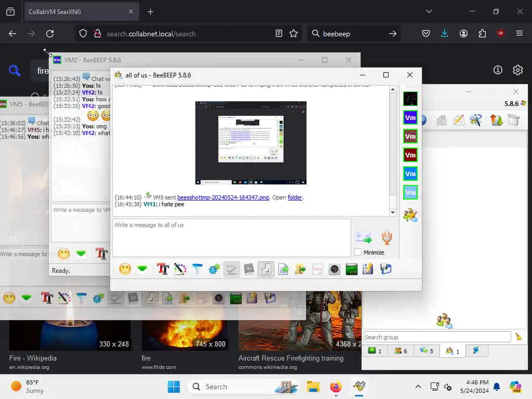Click tools settings icon in BeeBEEP main toolbar
Screen dimensions: 532x399
click(476, 120)
